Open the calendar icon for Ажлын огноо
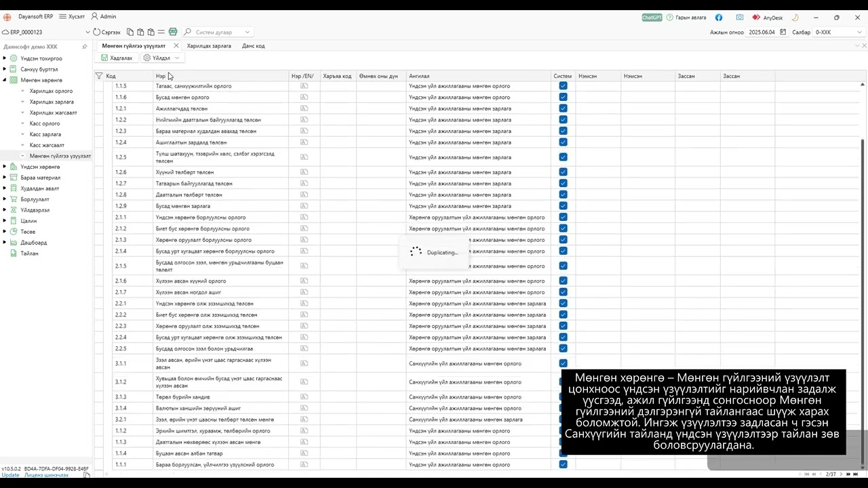The height and width of the screenshot is (488, 868). pyautogui.click(x=783, y=32)
